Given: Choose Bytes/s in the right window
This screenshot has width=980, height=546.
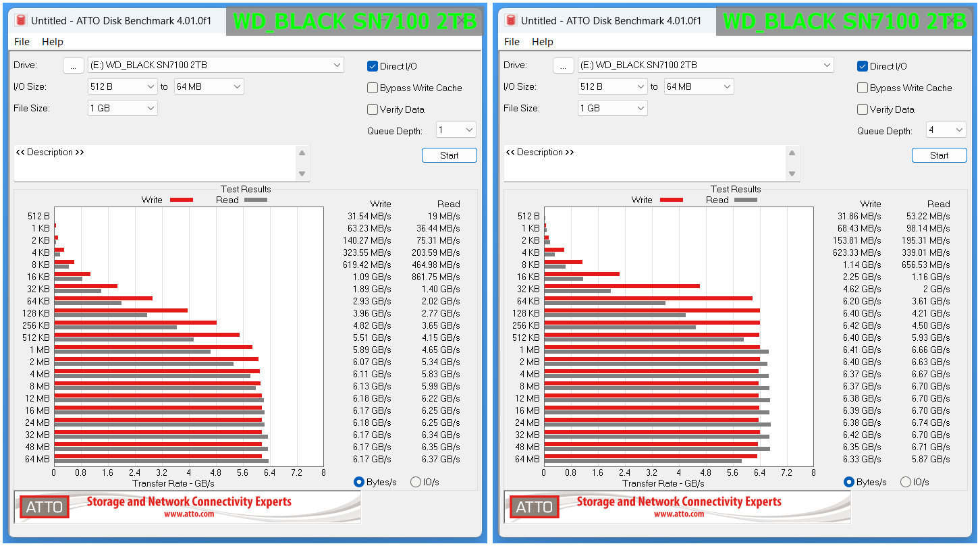Looking at the screenshot, I should pyautogui.click(x=849, y=482).
